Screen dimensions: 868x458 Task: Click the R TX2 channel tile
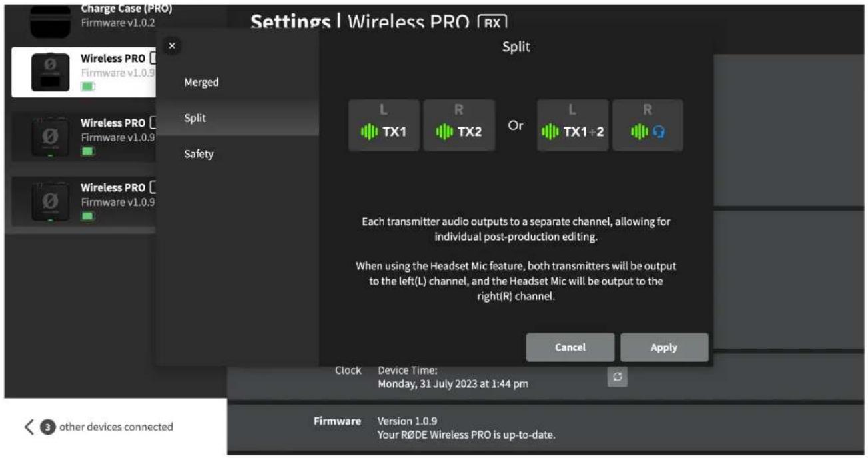pyautogui.click(x=459, y=125)
